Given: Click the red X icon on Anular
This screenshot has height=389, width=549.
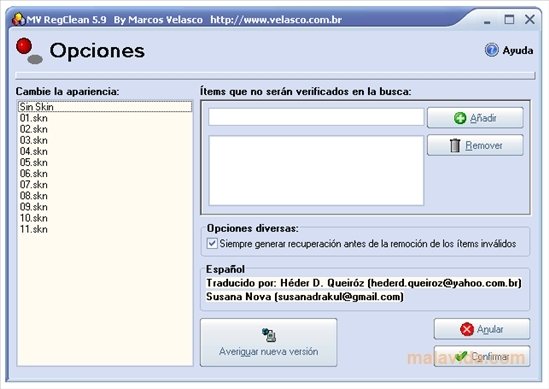Looking at the screenshot, I should coord(467,329).
